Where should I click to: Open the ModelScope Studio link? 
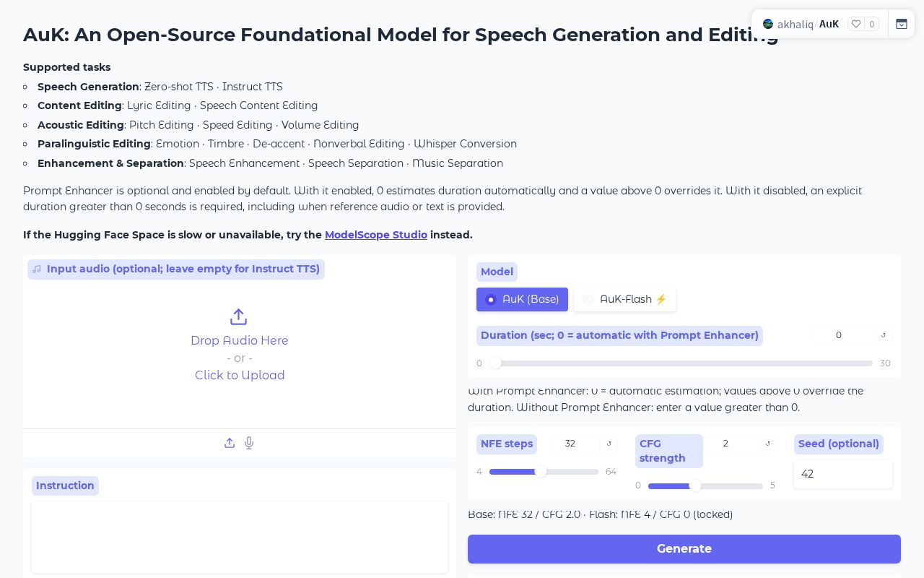point(376,235)
